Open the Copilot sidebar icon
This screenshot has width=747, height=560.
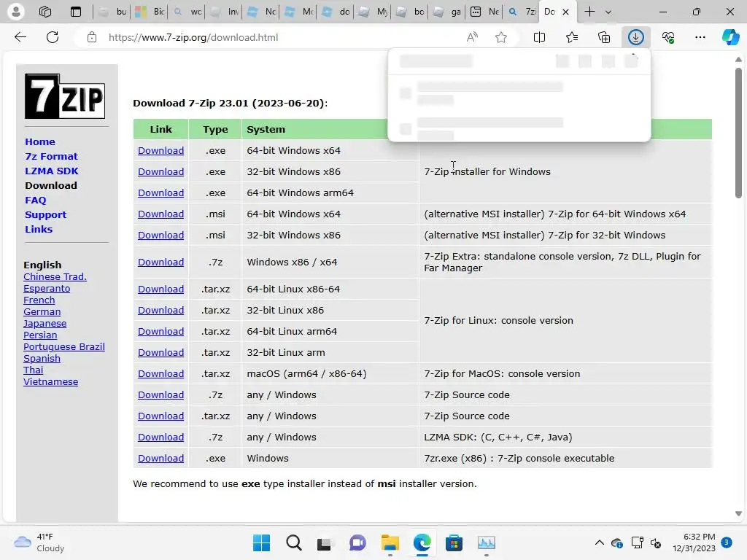pyautogui.click(x=730, y=37)
